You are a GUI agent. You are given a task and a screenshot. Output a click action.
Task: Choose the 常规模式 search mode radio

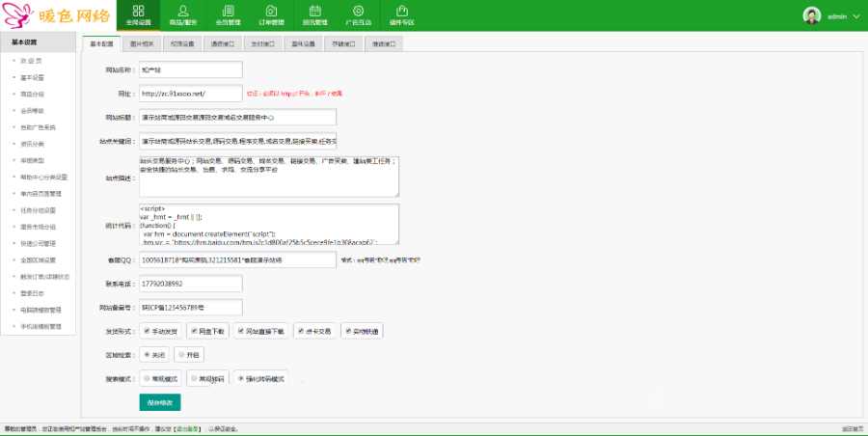147,379
